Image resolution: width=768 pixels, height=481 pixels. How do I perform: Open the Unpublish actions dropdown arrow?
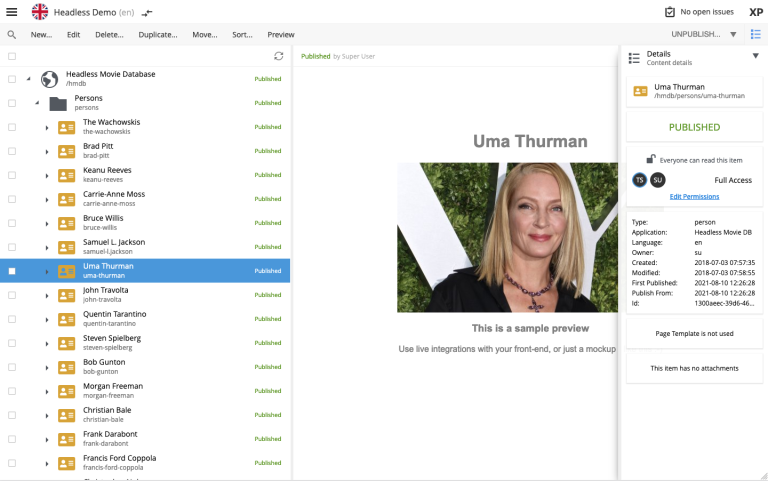pos(733,34)
